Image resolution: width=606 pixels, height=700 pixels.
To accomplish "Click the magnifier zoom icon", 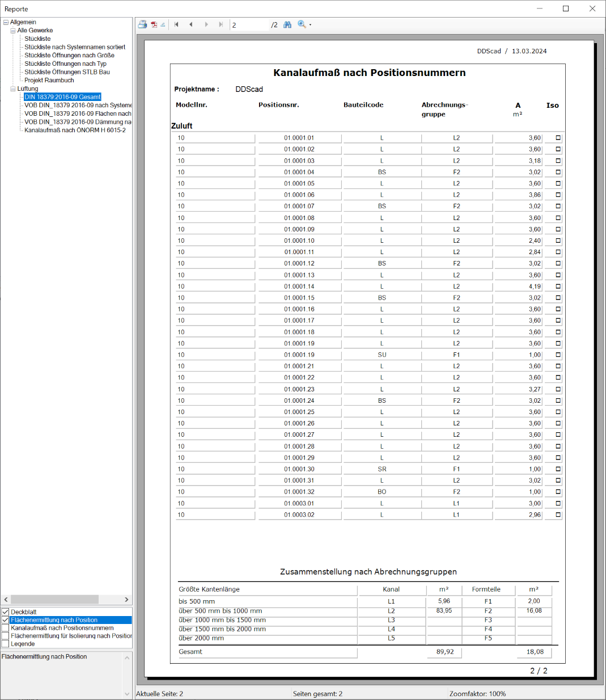I will click(302, 24).
